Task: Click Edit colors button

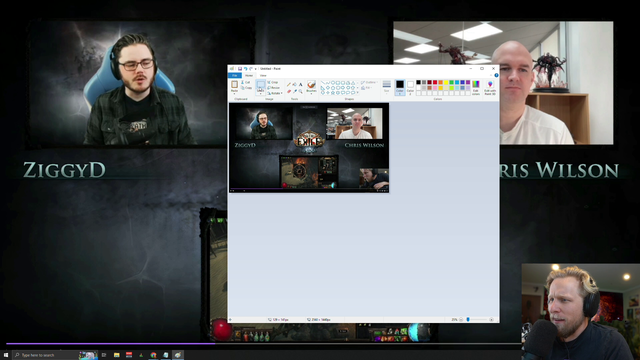Action: 476,88
